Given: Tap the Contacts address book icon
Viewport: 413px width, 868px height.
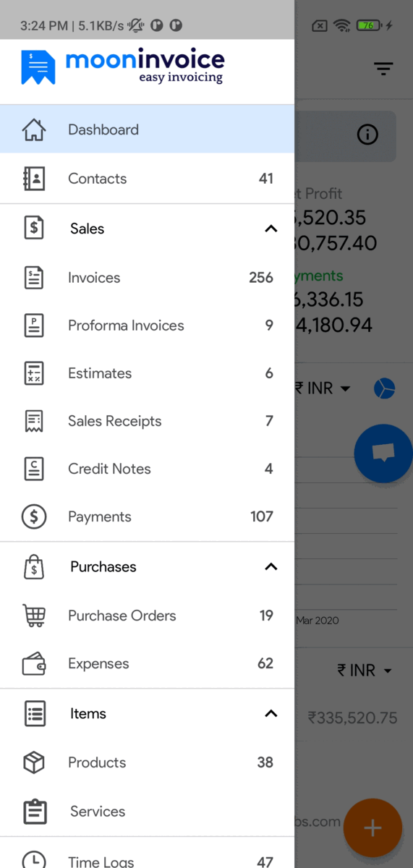Looking at the screenshot, I should coord(34,179).
